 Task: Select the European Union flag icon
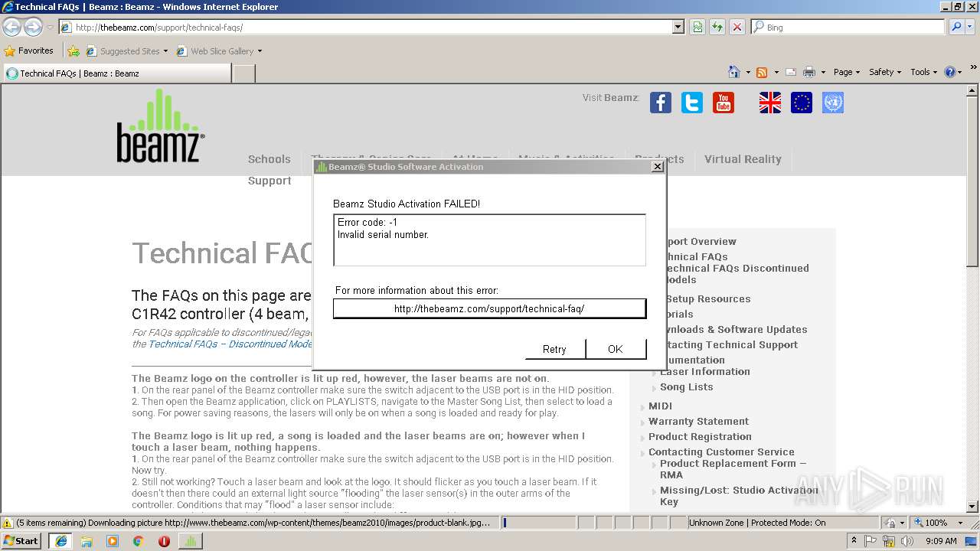click(802, 103)
